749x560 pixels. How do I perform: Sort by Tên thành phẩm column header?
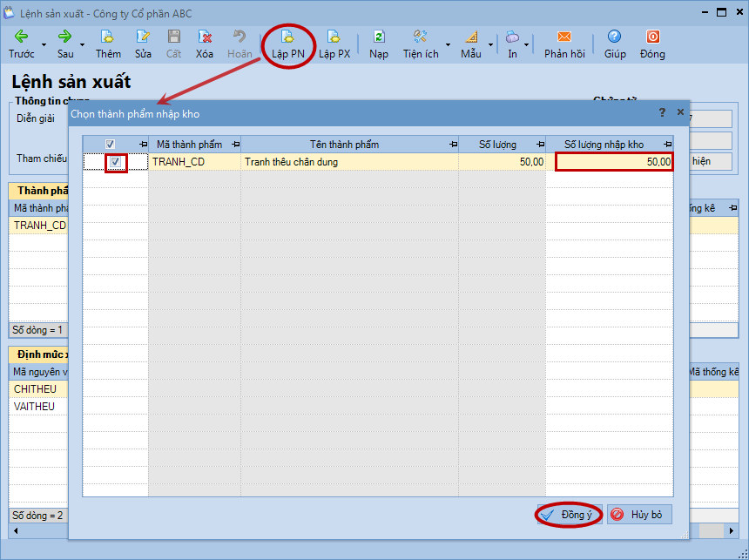344,145
